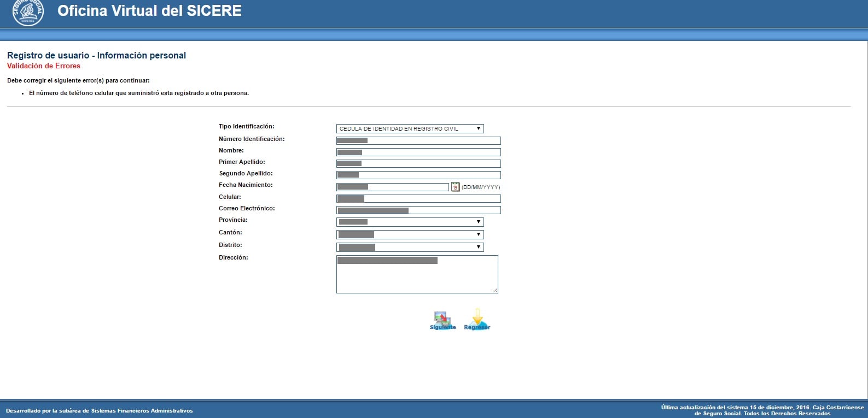Click the Validación de Errores heading
Viewport: 868px width, 418px height.
(x=44, y=66)
